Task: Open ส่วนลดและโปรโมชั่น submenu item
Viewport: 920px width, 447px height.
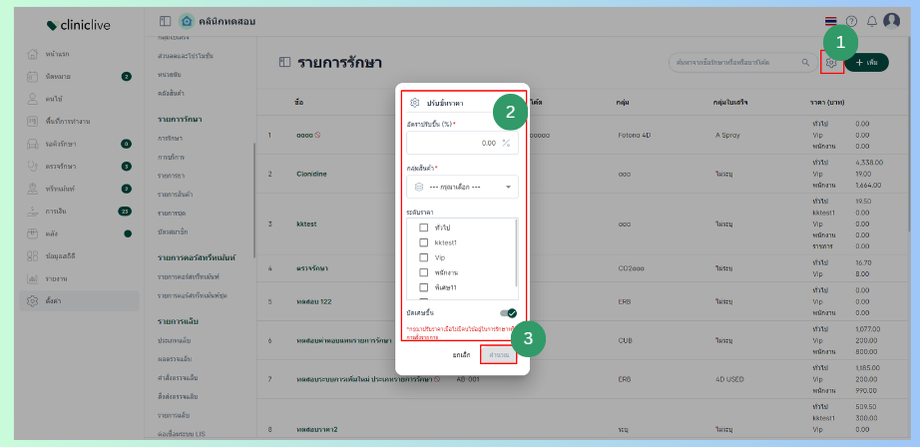Action: (x=185, y=56)
